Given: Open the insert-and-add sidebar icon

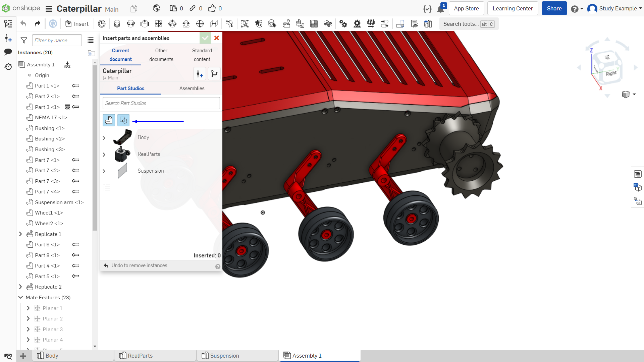Looking at the screenshot, I should click(8, 38).
